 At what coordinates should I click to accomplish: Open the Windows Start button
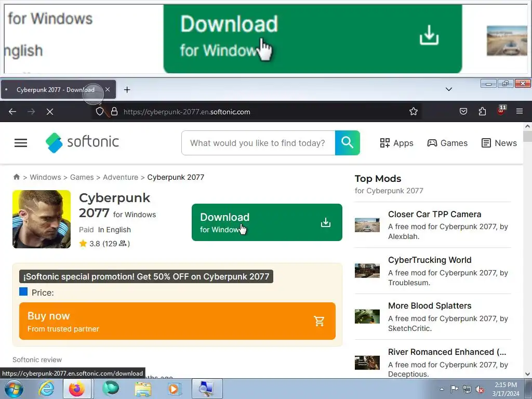[14, 389]
